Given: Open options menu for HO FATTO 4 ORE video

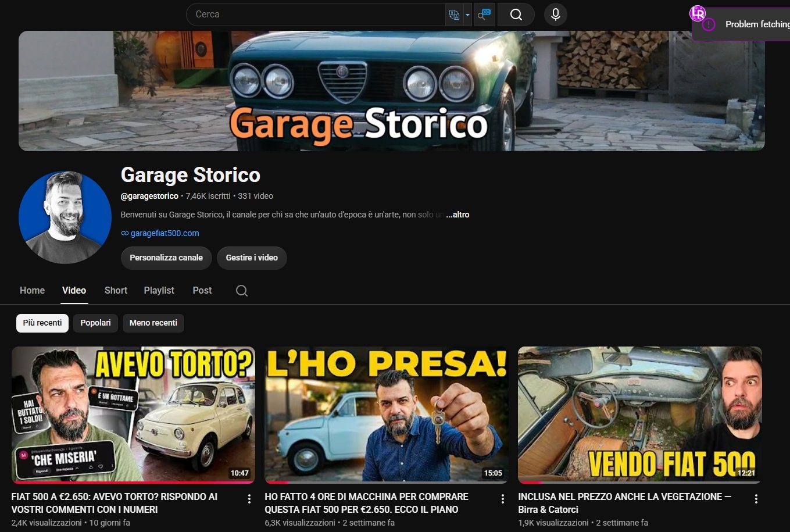Looking at the screenshot, I should pyautogui.click(x=503, y=499).
